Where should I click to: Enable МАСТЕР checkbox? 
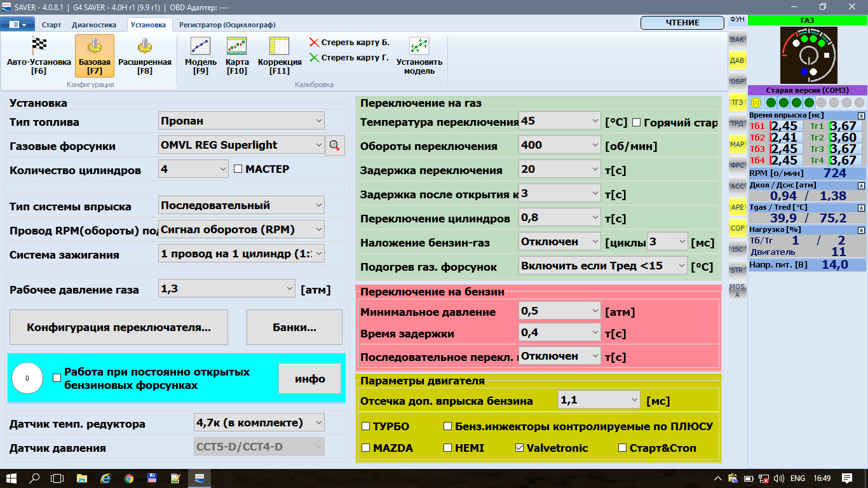238,169
